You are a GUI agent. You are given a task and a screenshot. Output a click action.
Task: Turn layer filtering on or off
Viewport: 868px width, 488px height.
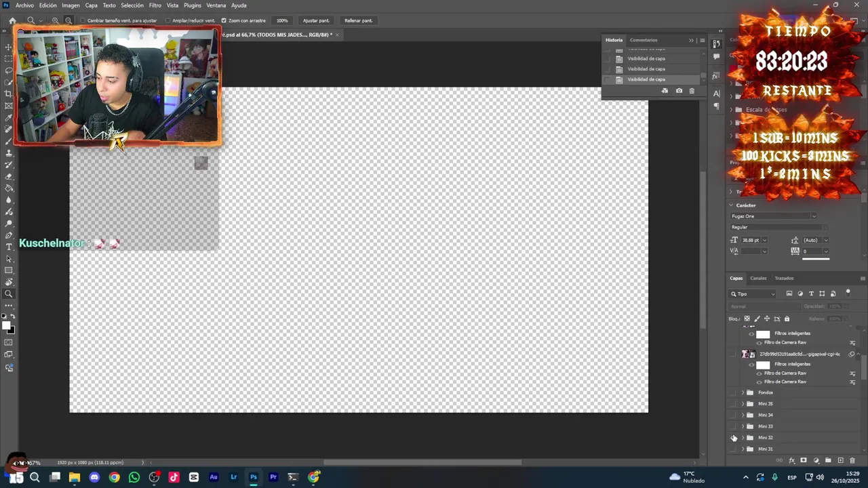click(848, 293)
